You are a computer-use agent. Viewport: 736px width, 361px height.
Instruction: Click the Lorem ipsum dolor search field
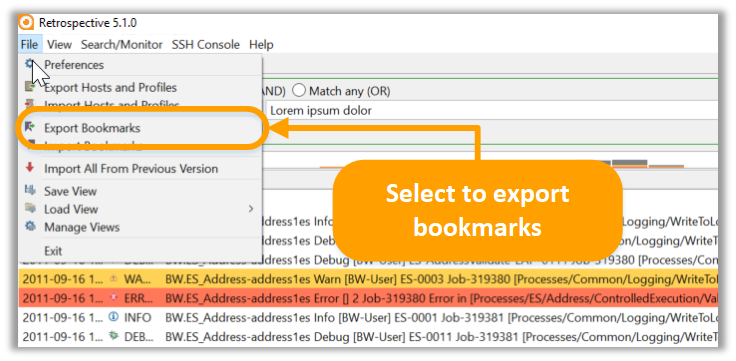click(492, 111)
